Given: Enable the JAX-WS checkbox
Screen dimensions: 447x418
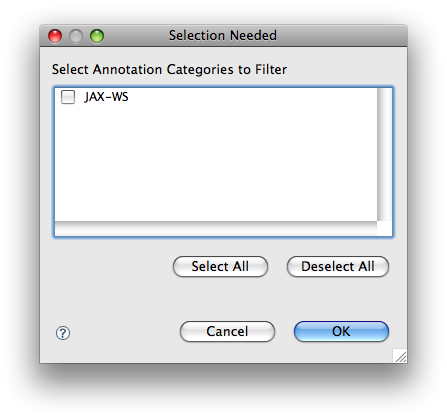Looking at the screenshot, I should click(x=68, y=97).
